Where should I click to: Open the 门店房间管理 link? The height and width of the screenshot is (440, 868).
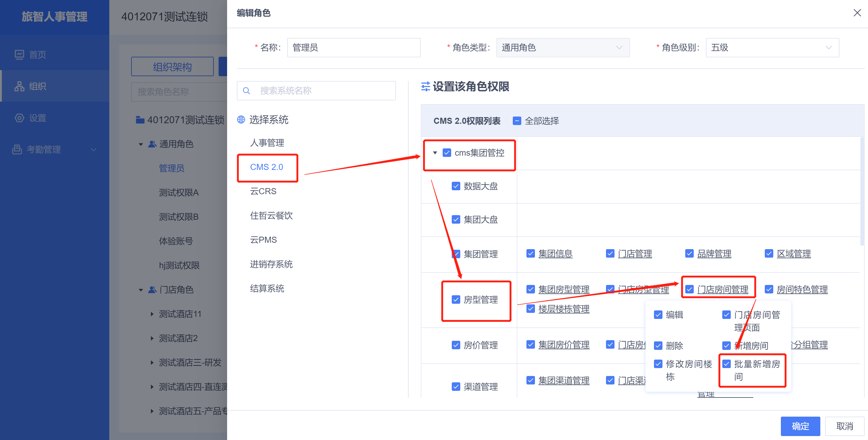click(x=723, y=289)
